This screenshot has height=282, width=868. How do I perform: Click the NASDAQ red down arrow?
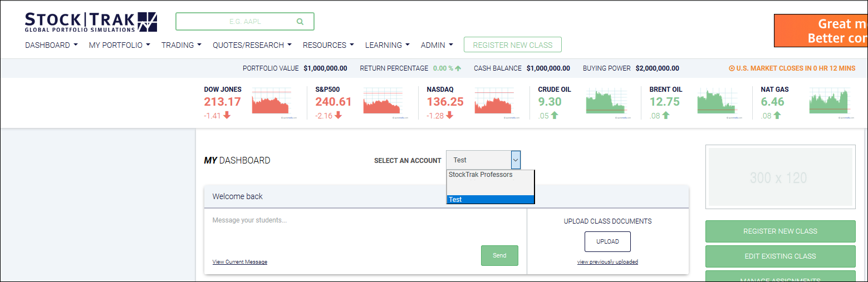(450, 116)
